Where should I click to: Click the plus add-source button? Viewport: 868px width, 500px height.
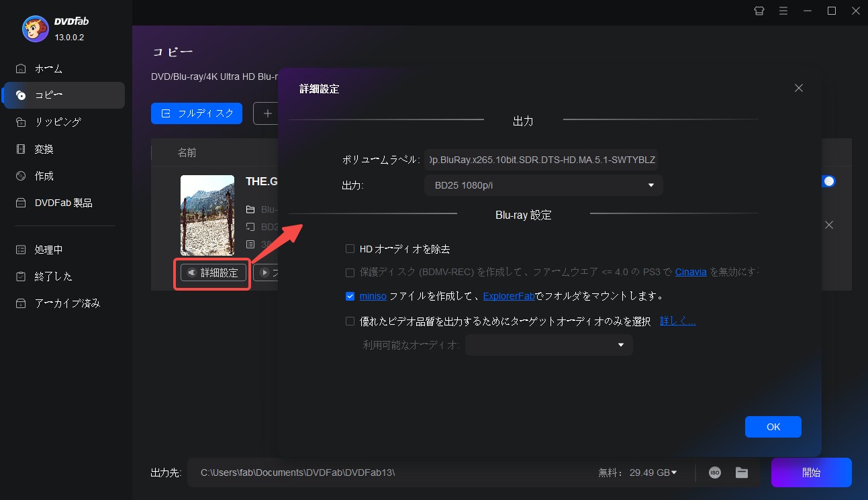pyautogui.click(x=267, y=113)
